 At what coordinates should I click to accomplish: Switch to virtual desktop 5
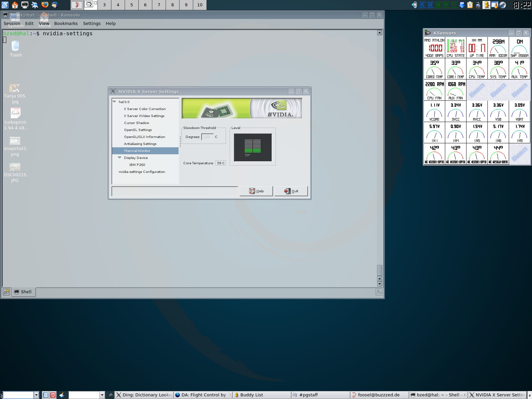pos(132,5)
